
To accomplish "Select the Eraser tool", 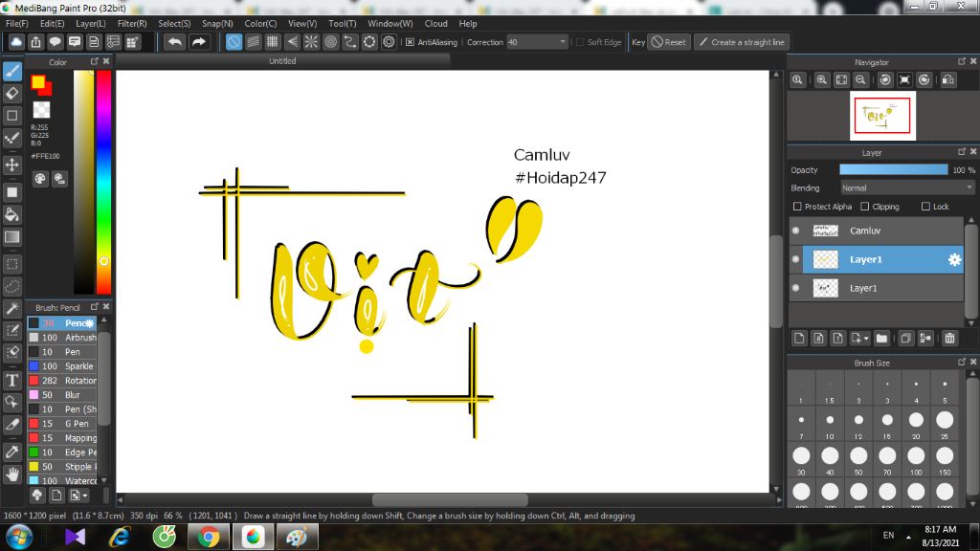I will point(11,93).
